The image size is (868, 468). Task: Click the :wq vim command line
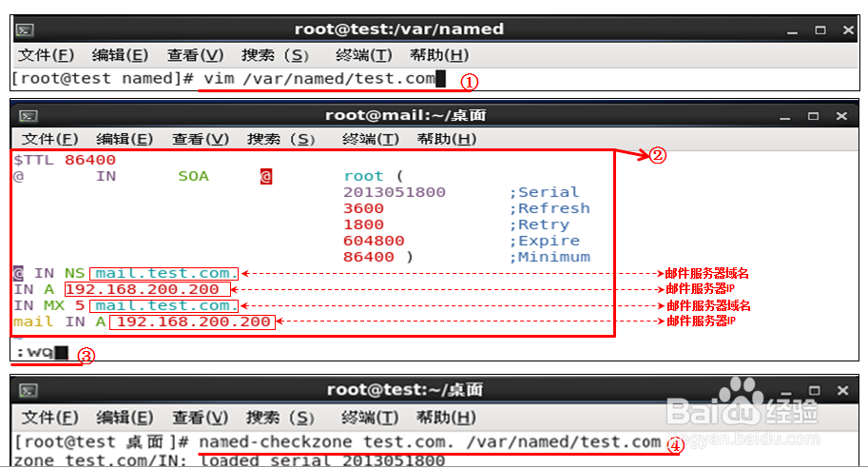[42, 352]
